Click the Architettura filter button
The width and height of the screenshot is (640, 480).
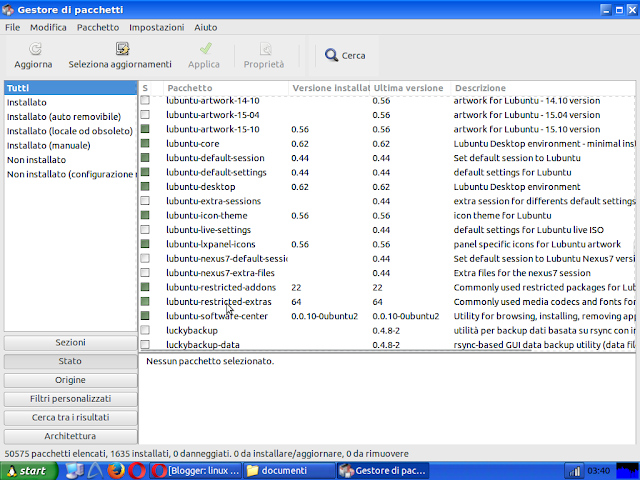point(71,436)
